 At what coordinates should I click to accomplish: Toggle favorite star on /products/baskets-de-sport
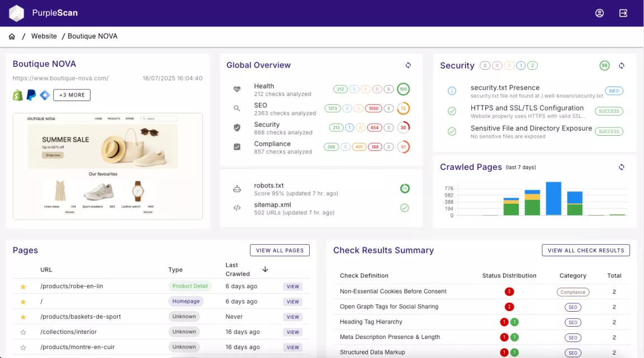pyautogui.click(x=23, y=317)
